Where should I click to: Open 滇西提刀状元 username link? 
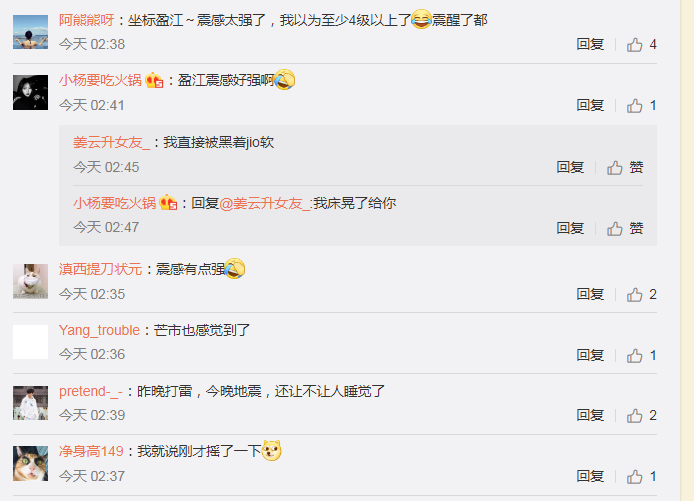[100, 269]
